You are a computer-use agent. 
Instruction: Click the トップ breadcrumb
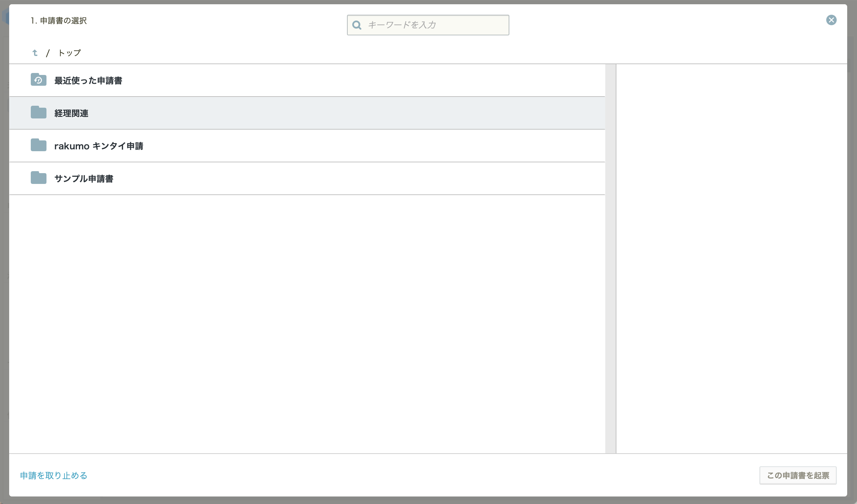[x=70, y=53]
